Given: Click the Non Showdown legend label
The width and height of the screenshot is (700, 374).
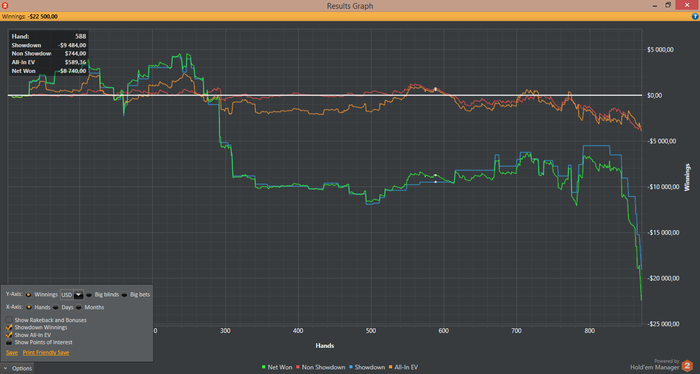Looking at the screenshot, I should coord(324,367).
